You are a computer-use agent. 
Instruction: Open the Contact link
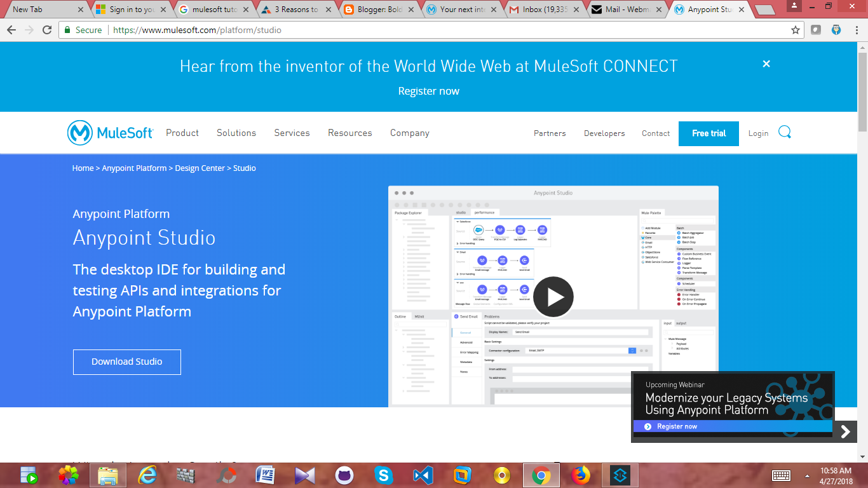coord(656,133)
